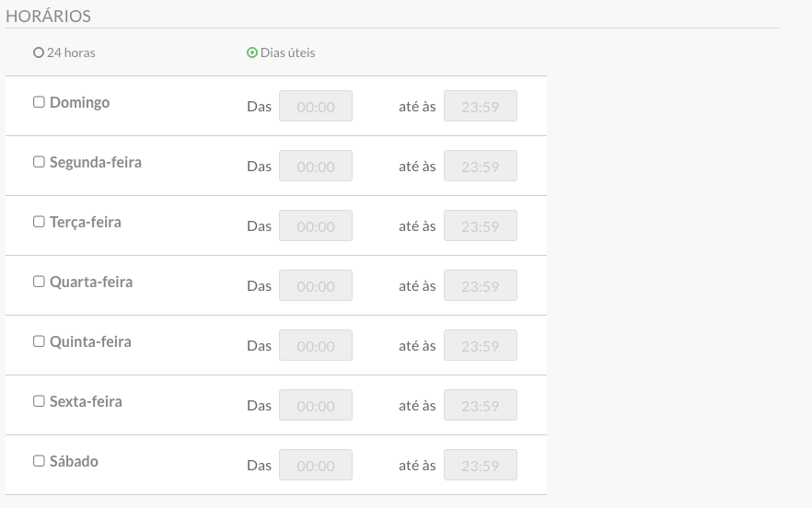This screenshot has width=812, height=508.
Task: Tick the Segunda-feira checkbox
Action: [39, 162]
